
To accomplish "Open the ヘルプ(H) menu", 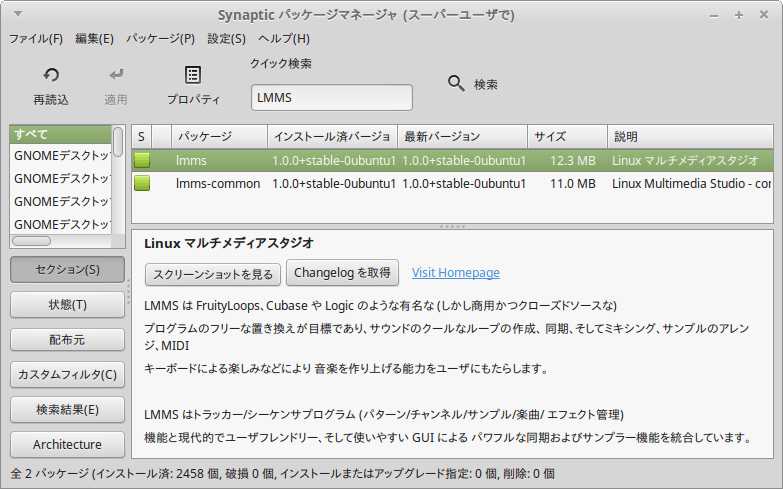I will [284, 38].
